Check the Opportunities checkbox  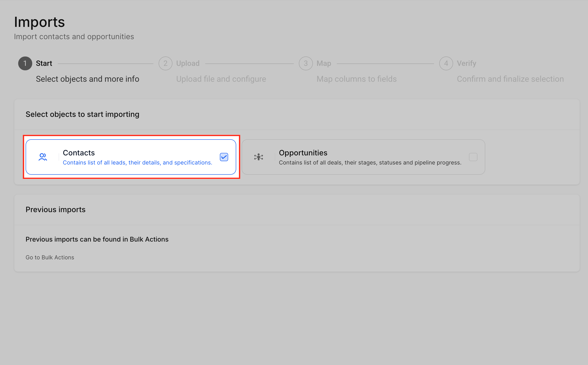coord(473,157)
